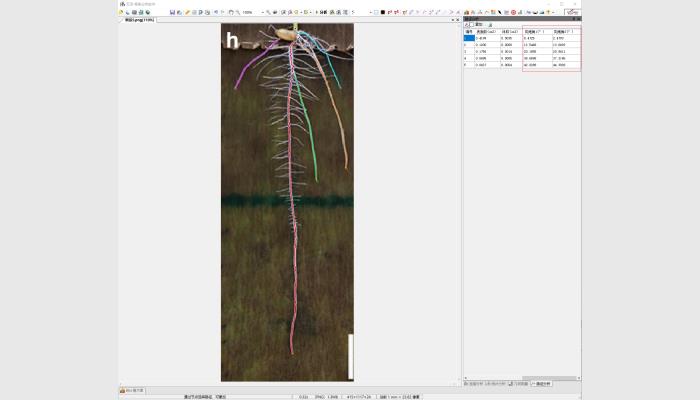
Task: Select the hand pan tool
Action: point(231,12)
